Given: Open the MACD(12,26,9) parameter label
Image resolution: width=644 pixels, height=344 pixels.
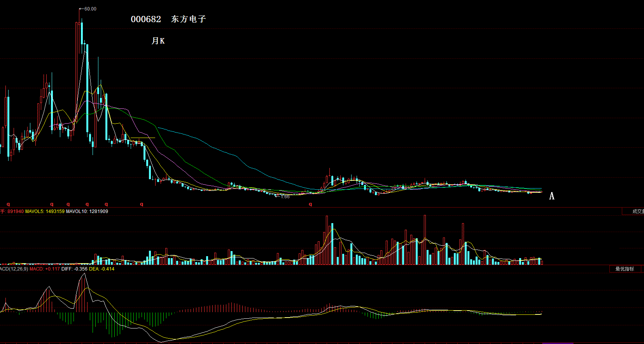Looking at the screenshot, I should click(14, 269).
